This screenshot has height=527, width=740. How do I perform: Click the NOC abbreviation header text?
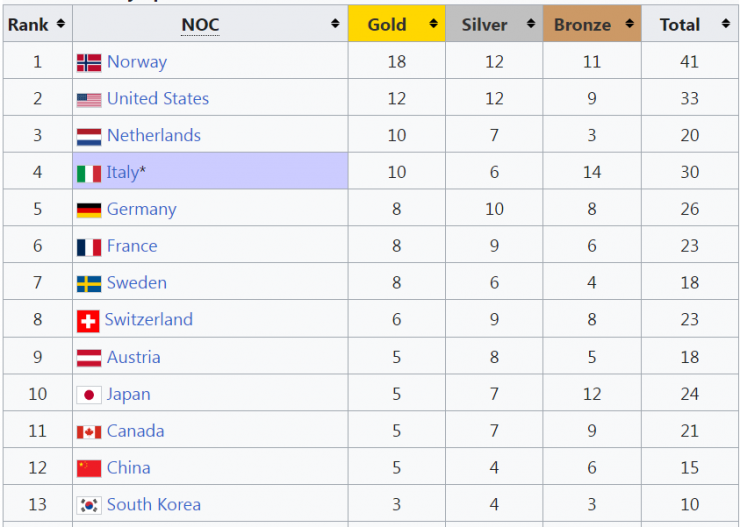[200, 25]
